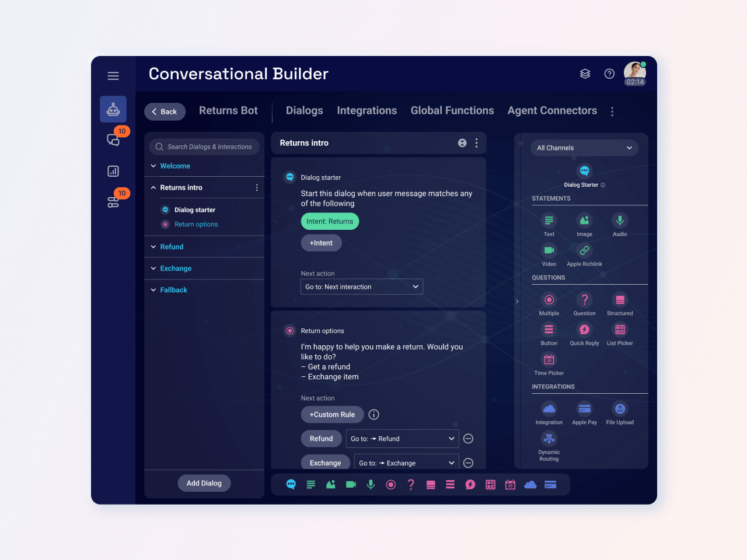
Task: Collapse the right palette panel arrow
Action: pos(517,302)
